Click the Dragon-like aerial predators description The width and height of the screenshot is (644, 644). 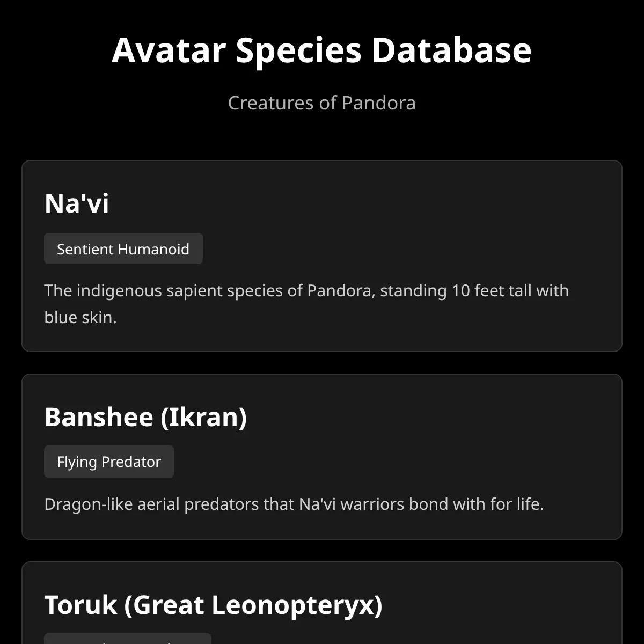point(294,504)
